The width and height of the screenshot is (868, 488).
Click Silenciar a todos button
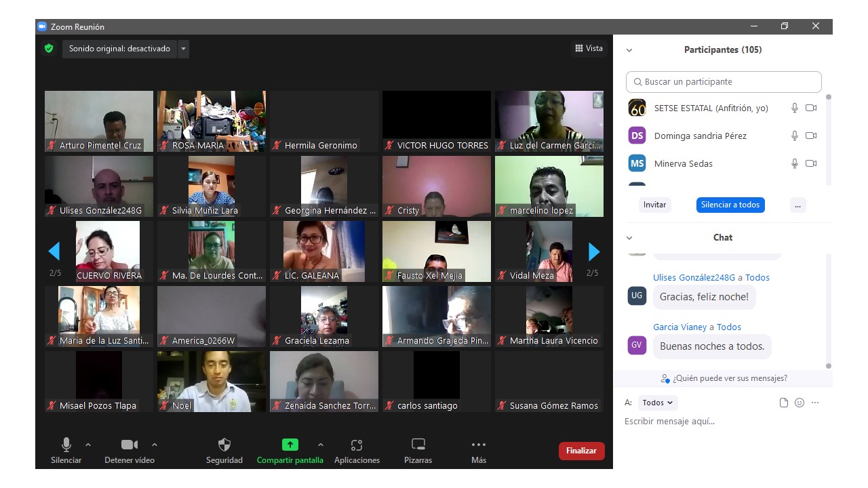pyautogui.click(x=730, y=205)
